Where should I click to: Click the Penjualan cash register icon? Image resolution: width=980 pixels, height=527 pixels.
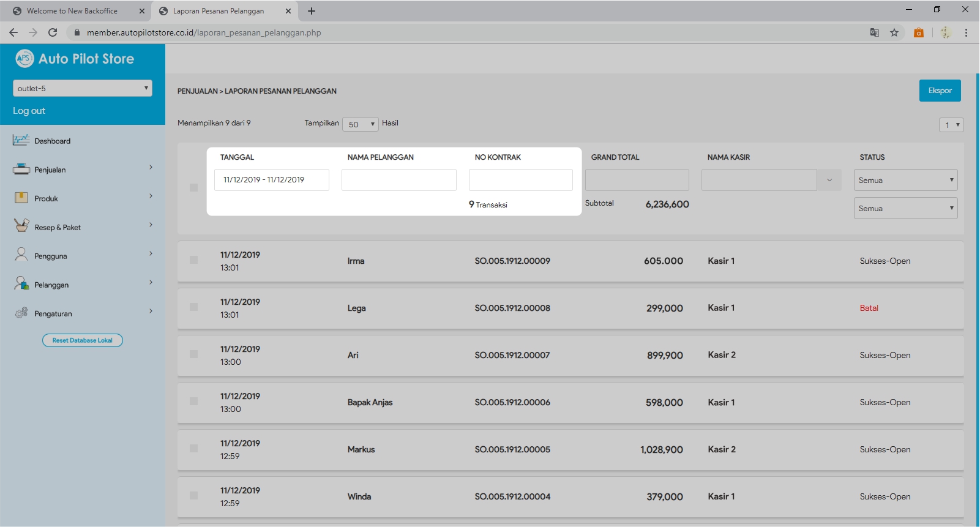click(x=21, y=169)
